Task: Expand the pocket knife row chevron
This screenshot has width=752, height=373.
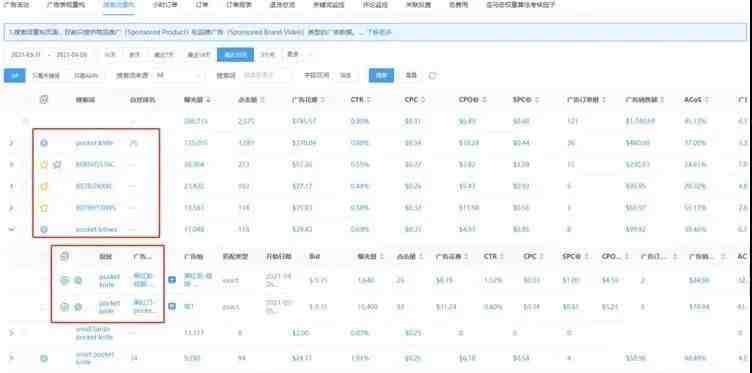Action: (12, 143)
